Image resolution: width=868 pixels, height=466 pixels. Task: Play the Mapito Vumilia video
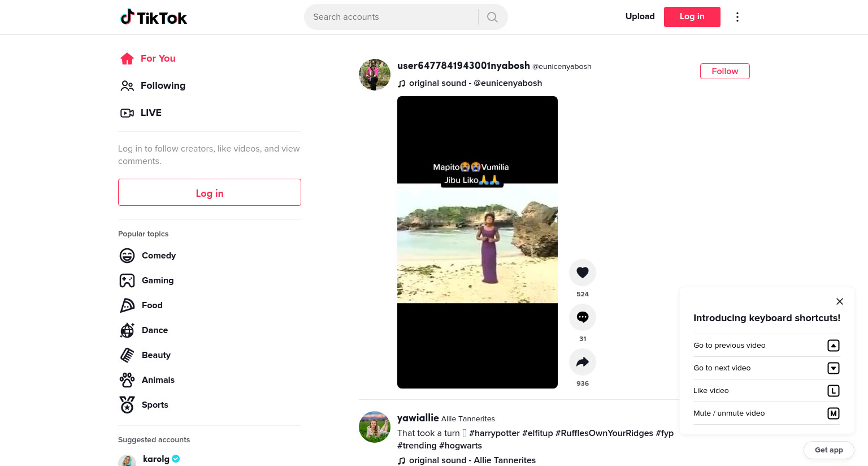(478, 242)
